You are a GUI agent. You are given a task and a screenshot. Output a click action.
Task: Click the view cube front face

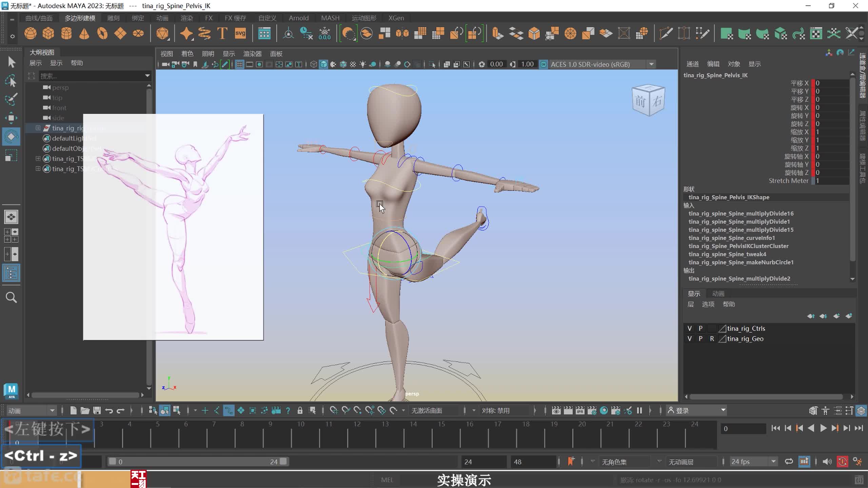pos(640,102)
